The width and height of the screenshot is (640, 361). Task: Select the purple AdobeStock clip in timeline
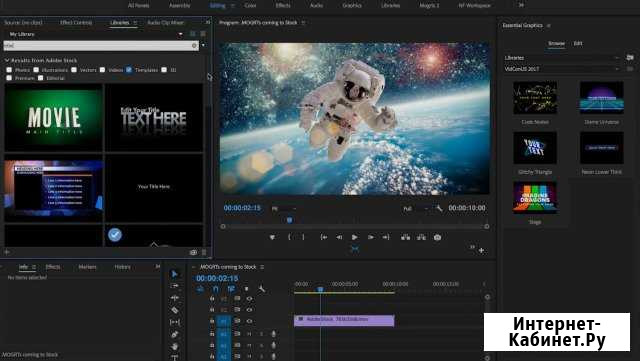tap(344, 320)
